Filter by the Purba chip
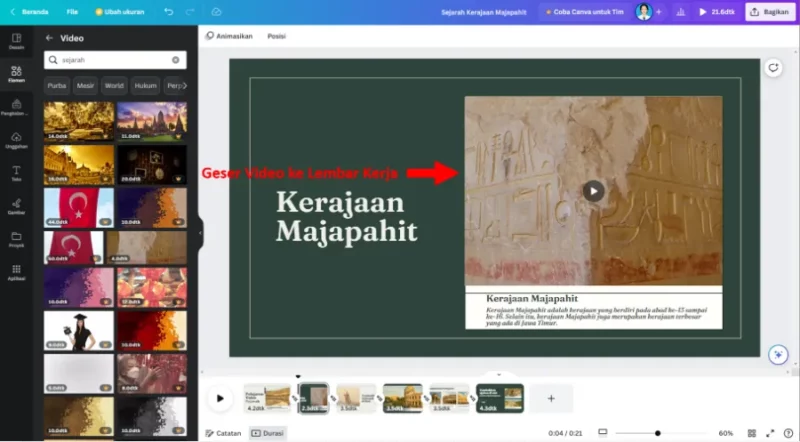This screenshot has width=800, height=442. [57, 86]
